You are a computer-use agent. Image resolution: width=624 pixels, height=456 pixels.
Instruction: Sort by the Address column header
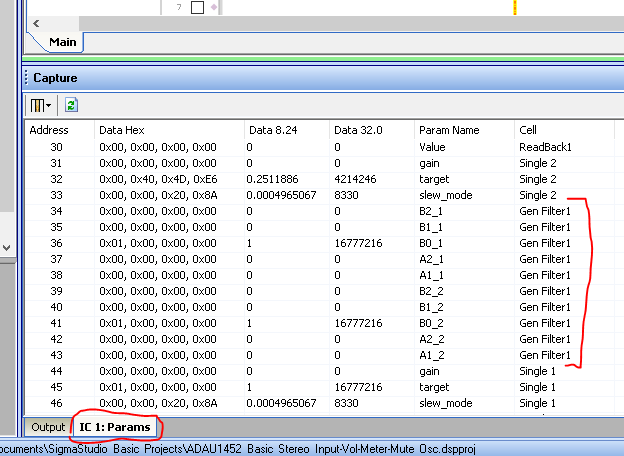coord(49,130)
